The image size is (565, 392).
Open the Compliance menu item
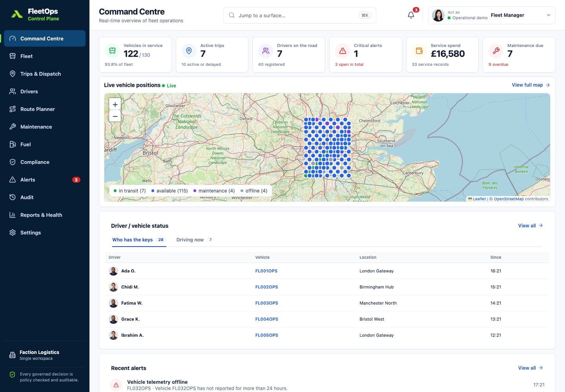(45, 162)
